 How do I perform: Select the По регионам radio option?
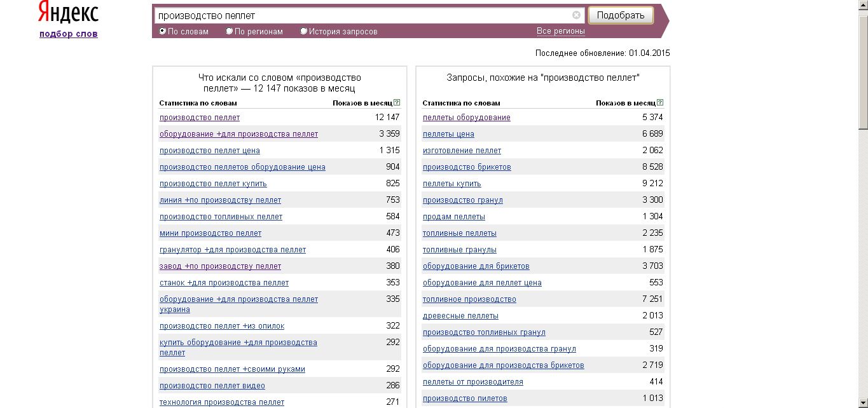click(230, 31)
